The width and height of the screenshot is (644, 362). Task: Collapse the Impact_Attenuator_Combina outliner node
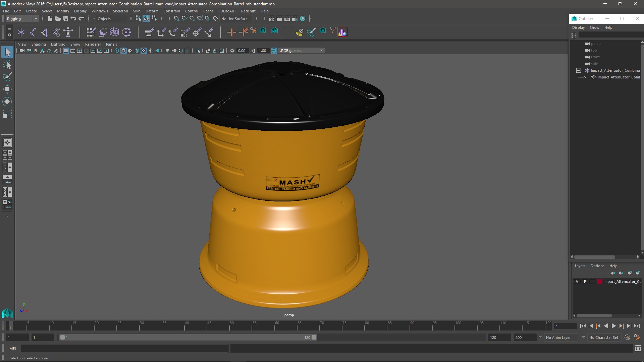pos(579,70)
